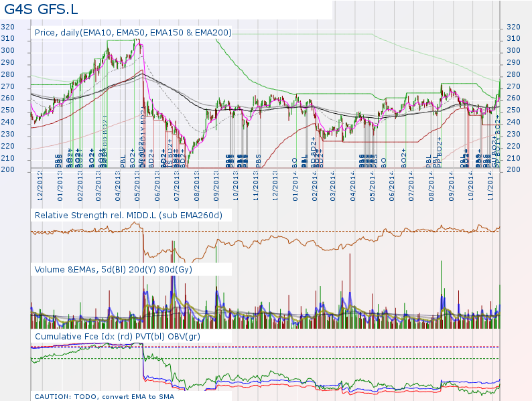Select the 03/2014 date label

pos(334,189)
